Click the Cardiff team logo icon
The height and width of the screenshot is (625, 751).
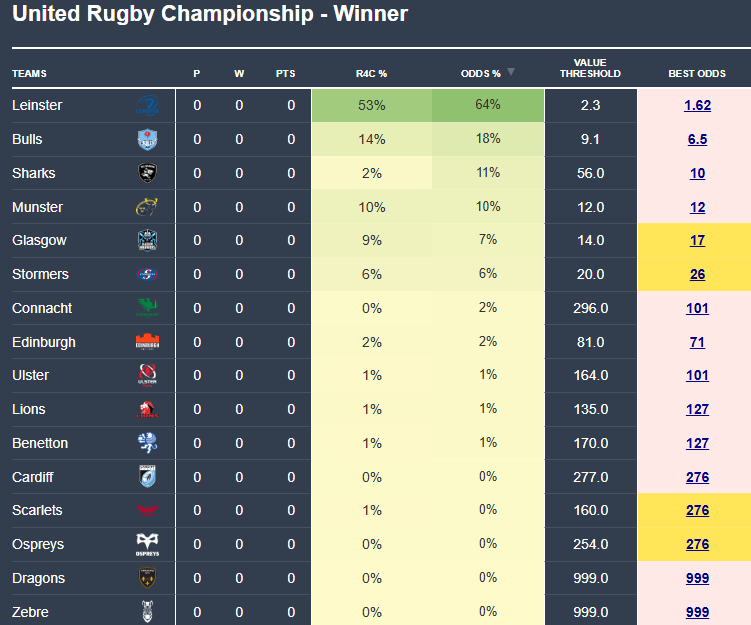point(148,477)
